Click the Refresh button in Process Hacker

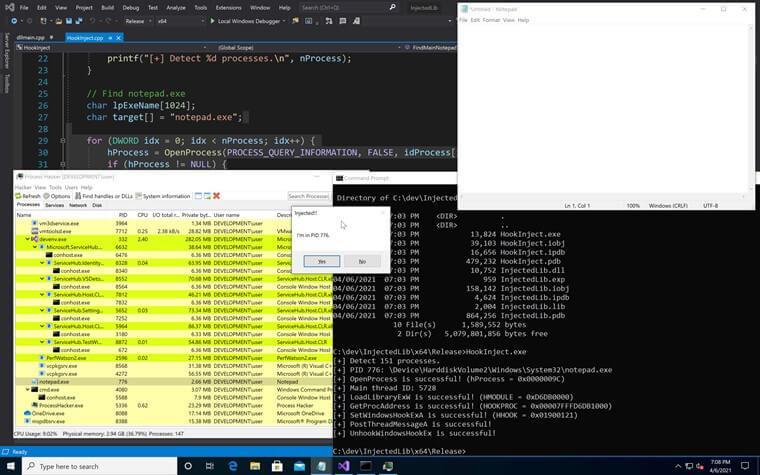(x=28, y=196)
